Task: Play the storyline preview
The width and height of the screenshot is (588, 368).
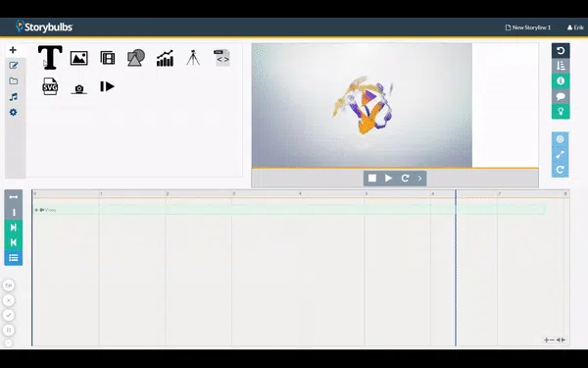Action: pyautogui.click(x=388, y=178)
